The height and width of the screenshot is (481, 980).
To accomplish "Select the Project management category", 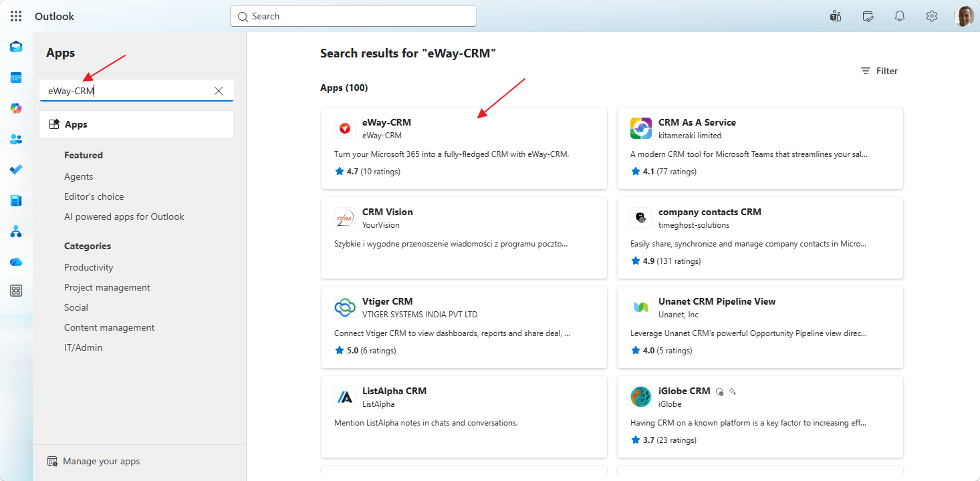I will pos(107,287).
